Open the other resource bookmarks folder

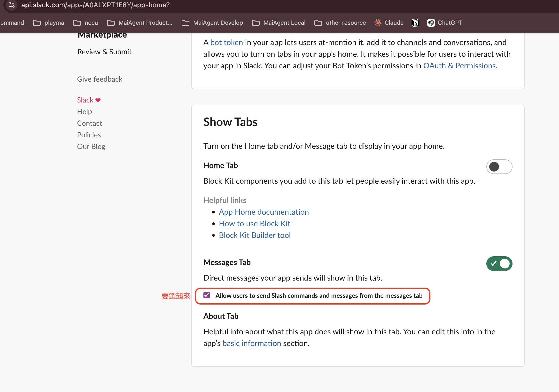340,23
